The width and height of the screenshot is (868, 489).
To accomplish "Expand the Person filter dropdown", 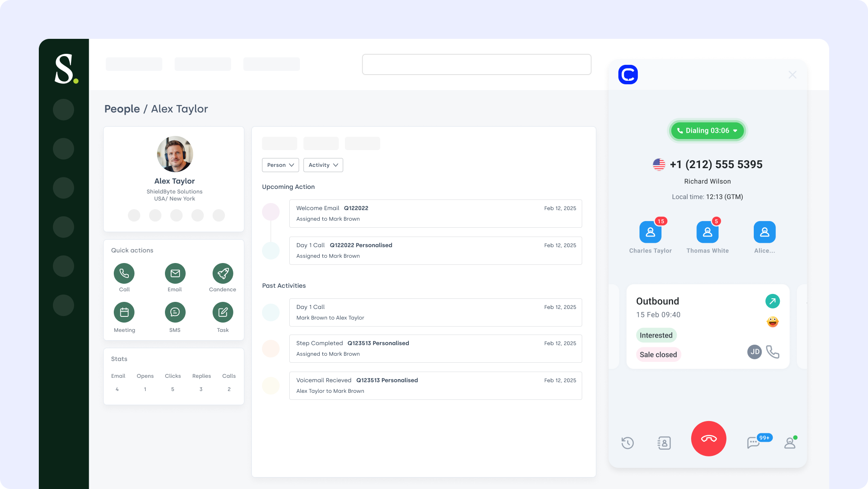I will (280, 165).
